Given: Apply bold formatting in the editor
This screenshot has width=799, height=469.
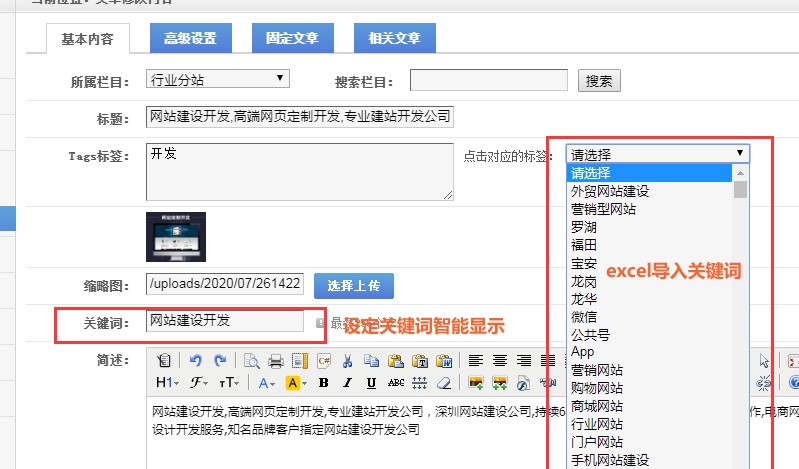Looking at the screenshot, I should pos(323,383).
